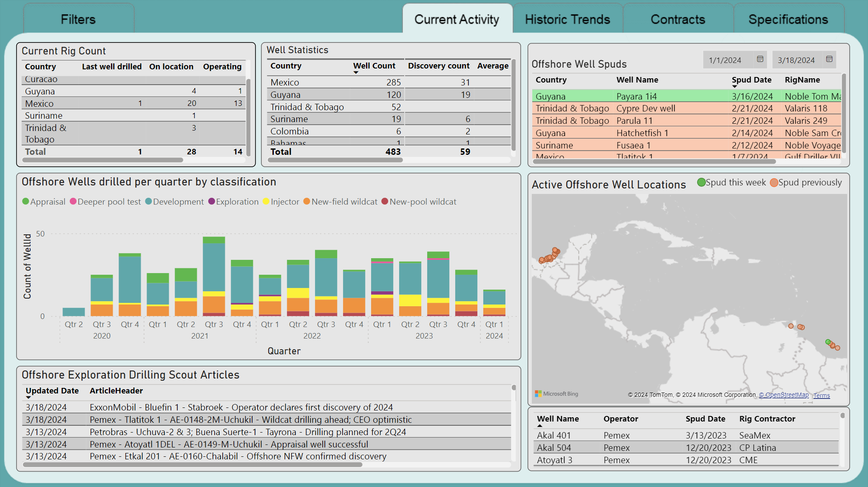The width and height of the screenshot is (868, 487).
Task: Open calendar picker for end date 3/18/2024
Action: click(829, 60)
